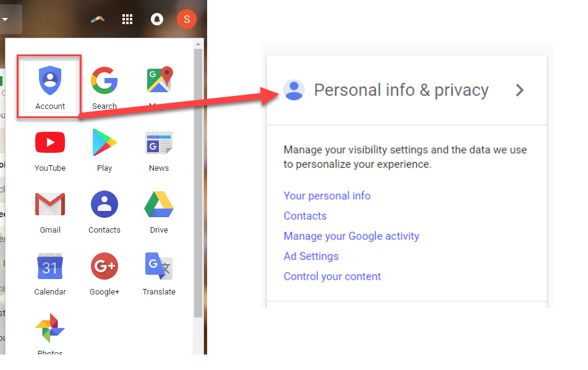Toggle the Google apps grid launcher

[x=127, y=19]
